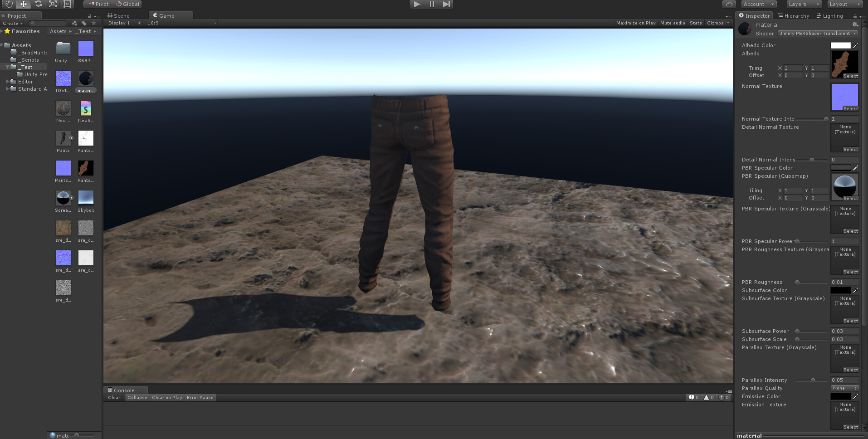This screenshot has height=439, width=868.
Task: Enable Mute audio in Game view
Action: 673,22
